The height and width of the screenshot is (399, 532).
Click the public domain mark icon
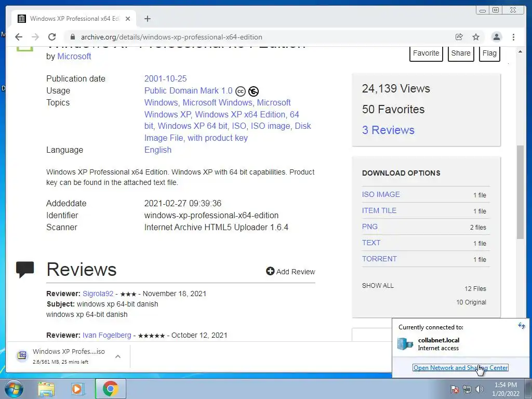pos(254,91)
